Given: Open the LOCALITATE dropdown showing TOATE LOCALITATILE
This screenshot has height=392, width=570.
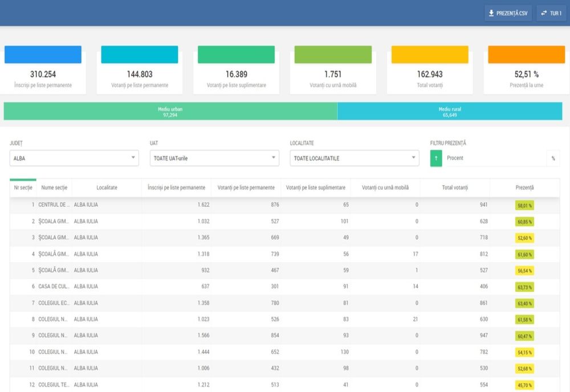Looking at the screenshot, I should tap(355, 158).
